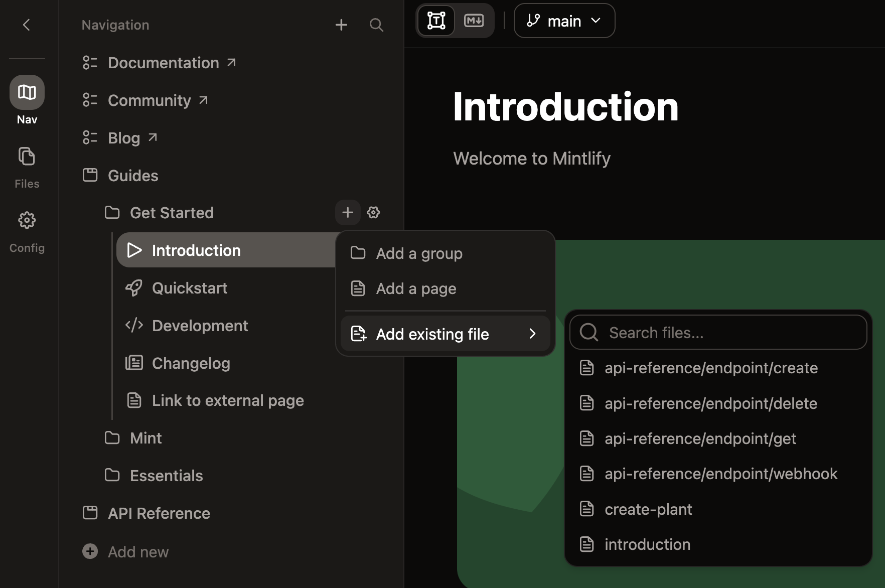Choose Add a group from the menu
Image resolution: width=885 pixels, height=588 pixels.
(419, 253)
